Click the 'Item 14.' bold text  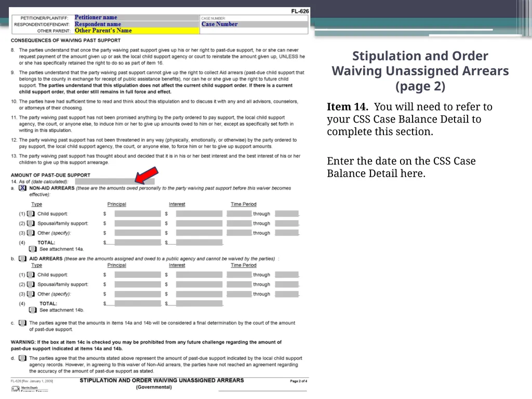tap(348, 107)
